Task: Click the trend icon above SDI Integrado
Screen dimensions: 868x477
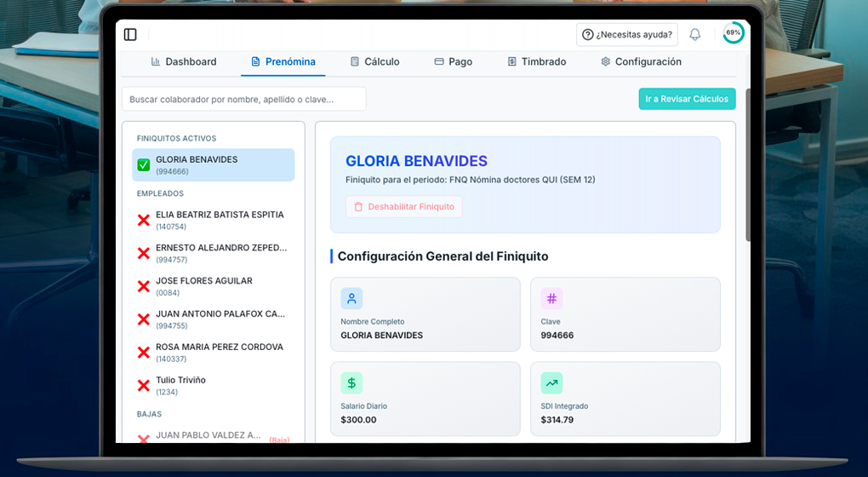Action: point(551,382)
